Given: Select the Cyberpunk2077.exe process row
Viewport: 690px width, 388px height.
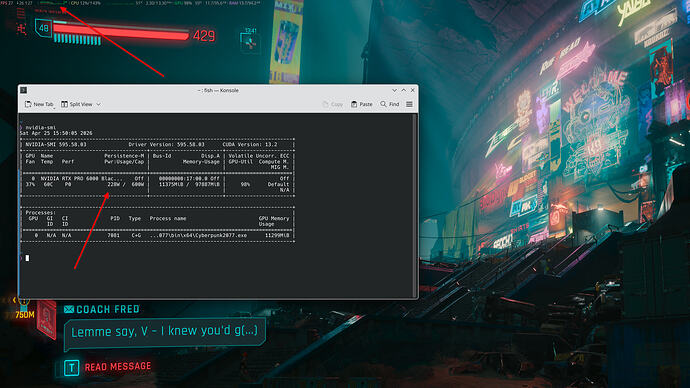Looking at the screenshot, I should pyautogui.click(x=157, y=235).
